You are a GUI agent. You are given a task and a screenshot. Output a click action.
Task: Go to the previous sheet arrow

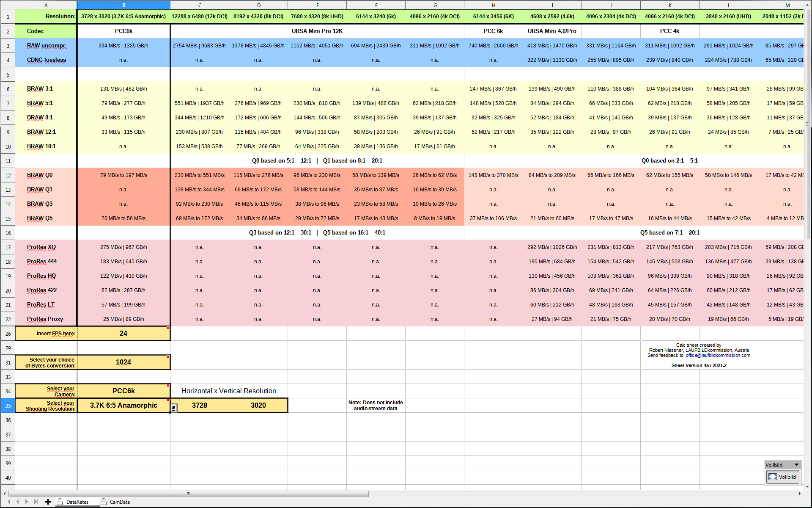[17, 502]
